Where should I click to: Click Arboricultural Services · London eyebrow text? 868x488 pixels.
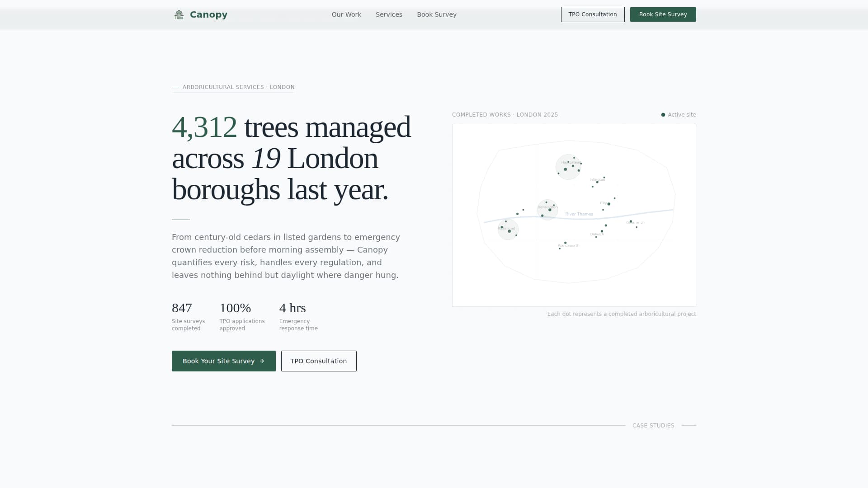pos(239,87)
